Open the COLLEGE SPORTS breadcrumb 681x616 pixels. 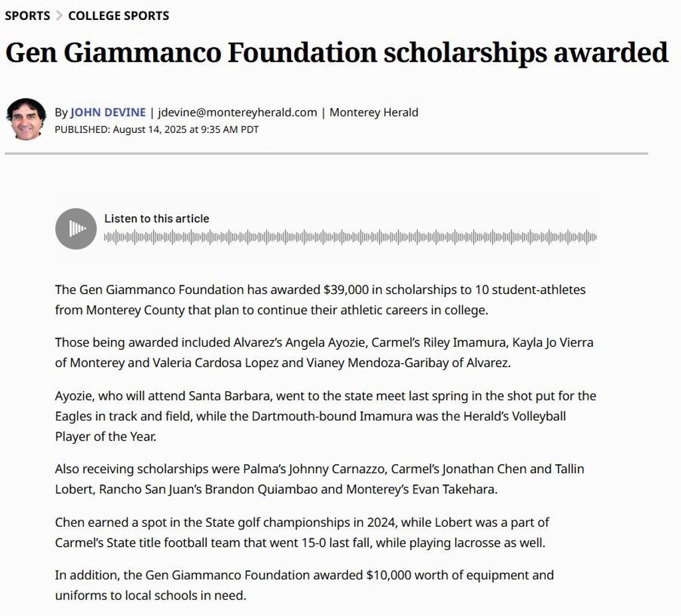click(118, 15)
